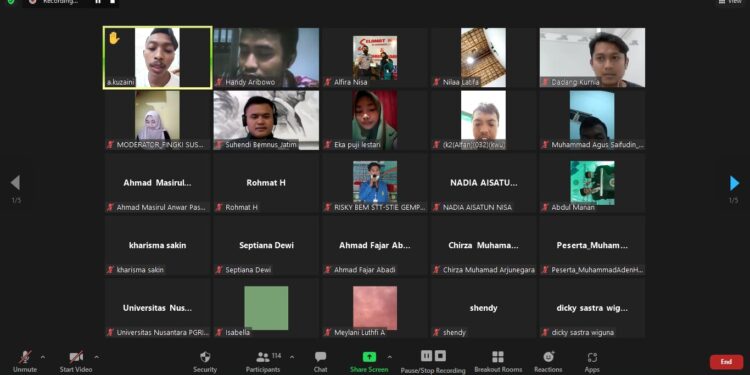The width and height of the screenshot is (750, 375).
Task: Expand share options arrow beside Share Screen
Action: pos(389,357)
